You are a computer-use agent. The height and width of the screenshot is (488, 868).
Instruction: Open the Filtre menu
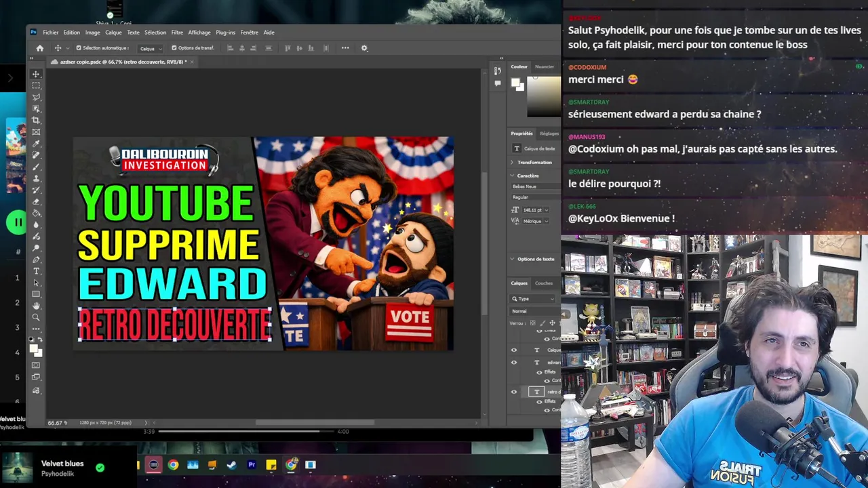[x=177, y=33]
